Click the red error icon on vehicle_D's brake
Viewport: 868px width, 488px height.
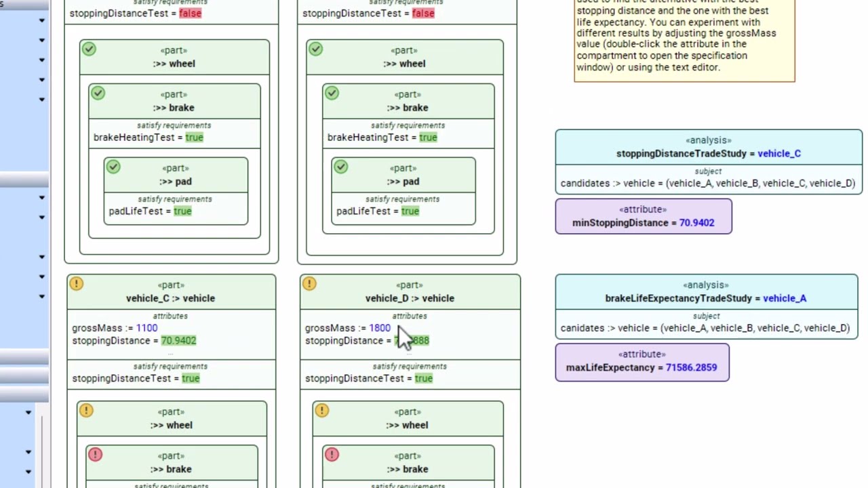332,454
